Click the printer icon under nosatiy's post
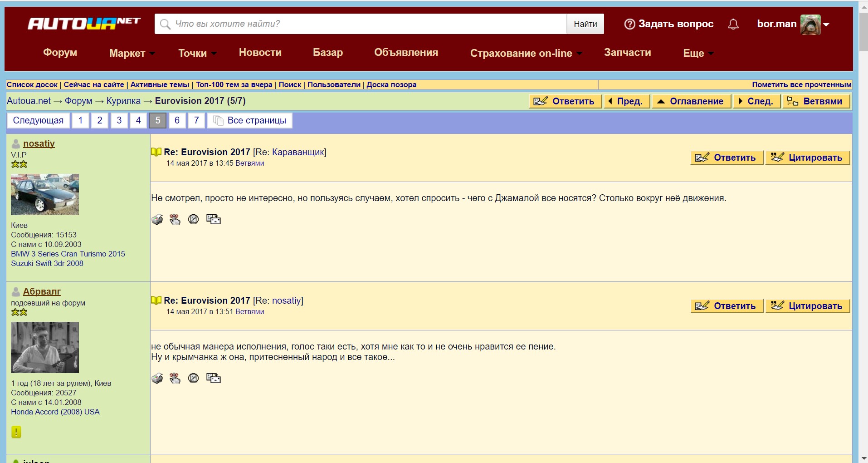This screenshot has width=868, height=463. tap(157, 220)
